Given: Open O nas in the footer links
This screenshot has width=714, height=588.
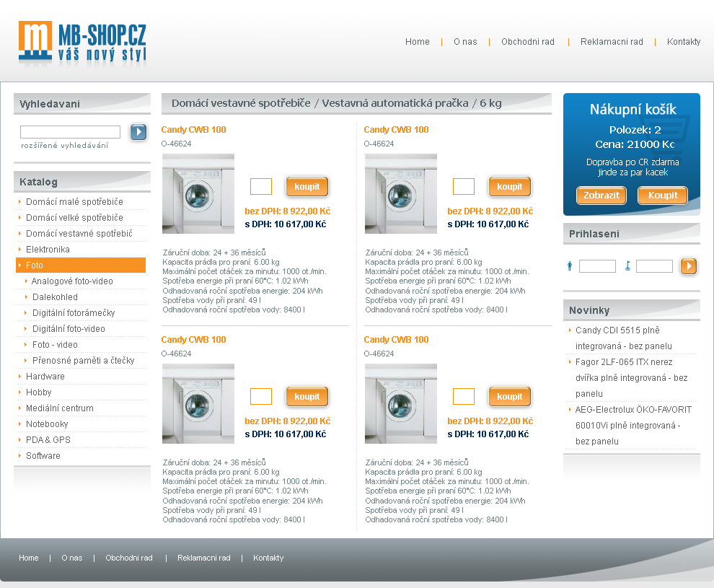Looking at the screenshot, I should point(72,558).
